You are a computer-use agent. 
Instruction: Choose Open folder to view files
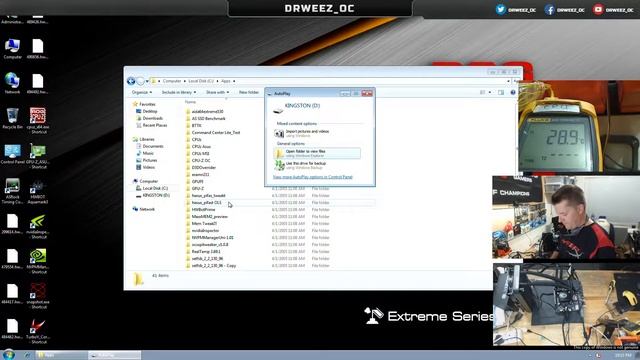(x=317, y=153)
